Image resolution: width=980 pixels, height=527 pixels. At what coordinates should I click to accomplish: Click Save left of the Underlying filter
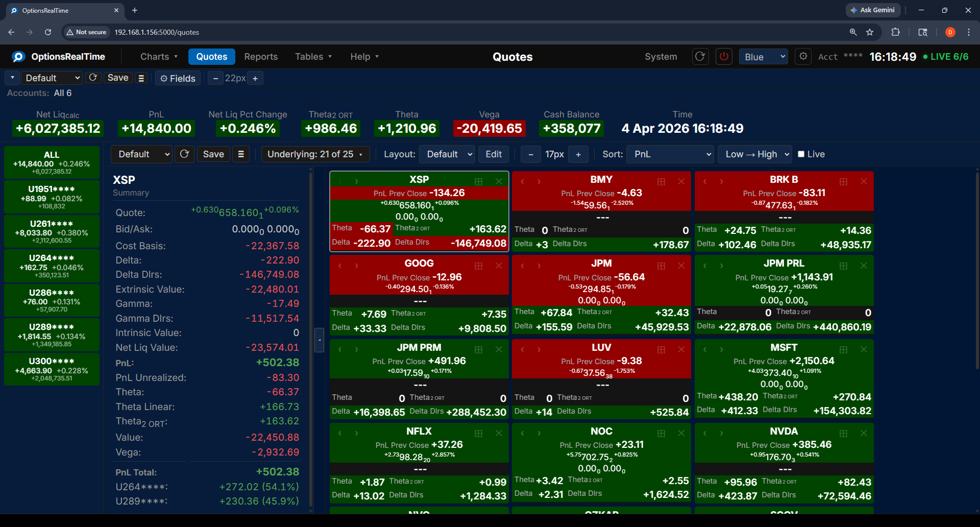213,154
